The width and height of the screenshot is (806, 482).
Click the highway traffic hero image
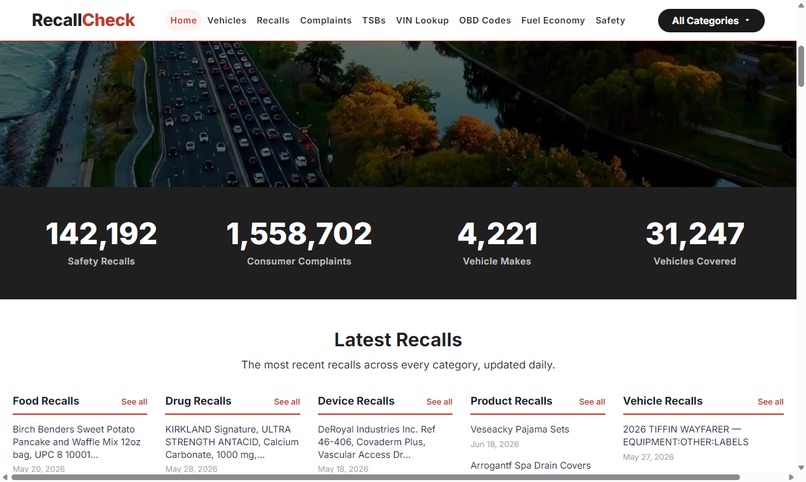coord(398,114)
